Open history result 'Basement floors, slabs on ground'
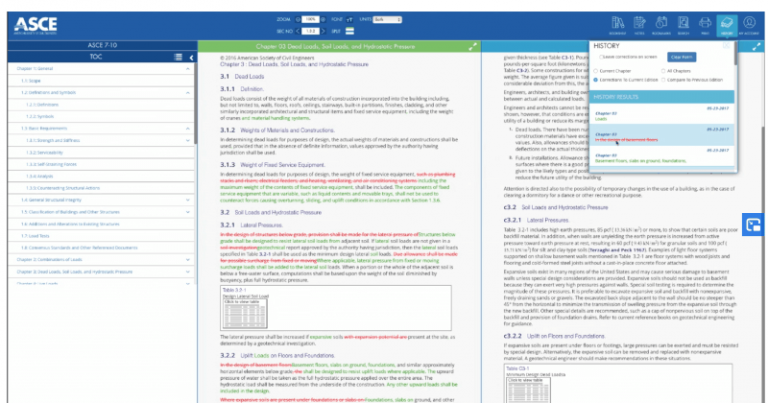 coord(661,156)
